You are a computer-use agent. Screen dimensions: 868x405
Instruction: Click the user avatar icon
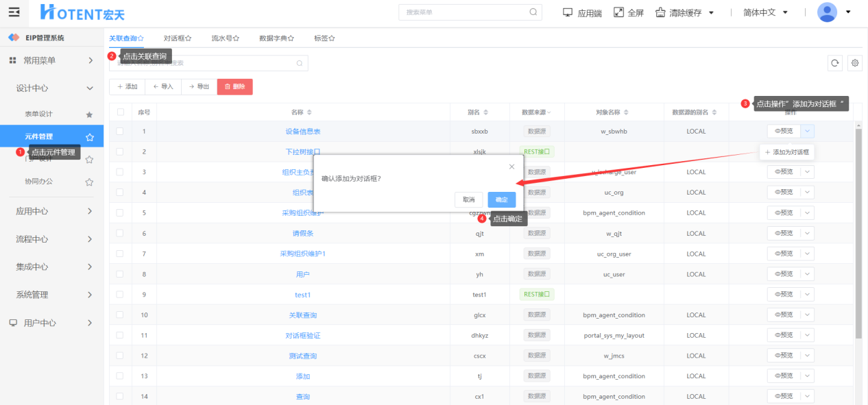pyautogui.click(x=827, y=12)
